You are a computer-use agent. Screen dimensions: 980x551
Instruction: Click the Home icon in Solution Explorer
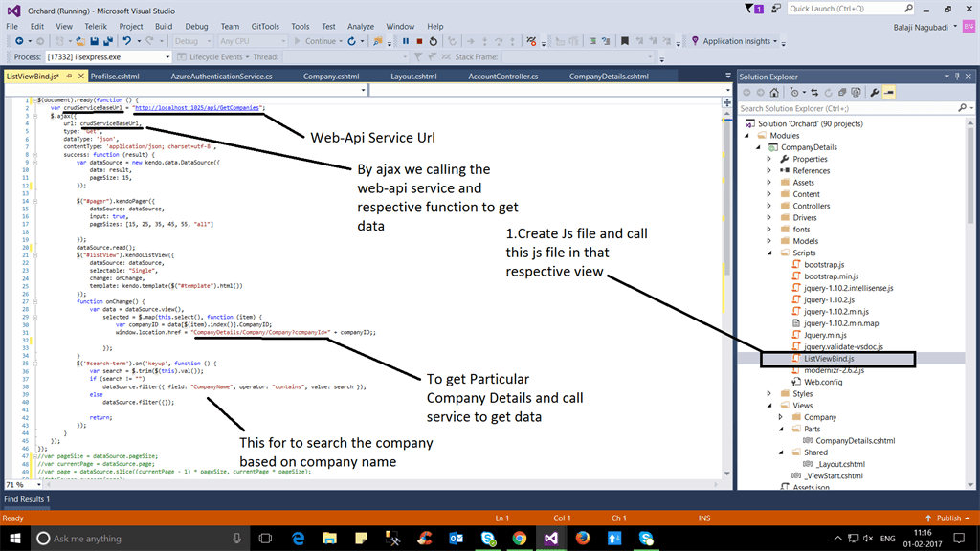775,92
